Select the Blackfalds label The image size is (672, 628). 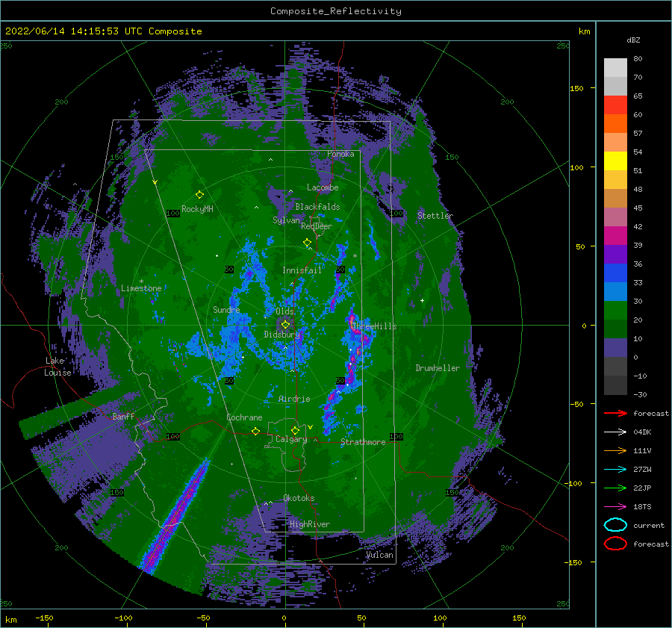click(317, 207)
